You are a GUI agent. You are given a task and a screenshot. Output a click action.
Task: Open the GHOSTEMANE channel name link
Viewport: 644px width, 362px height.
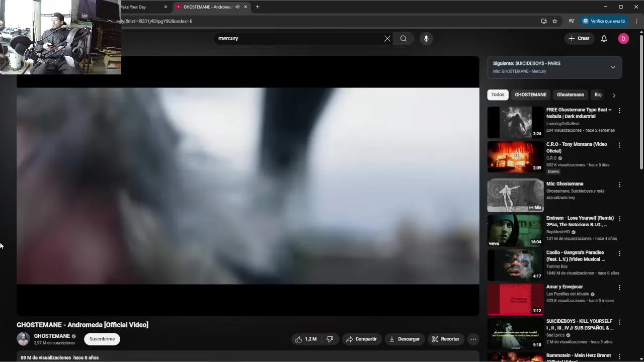point(52,336)
